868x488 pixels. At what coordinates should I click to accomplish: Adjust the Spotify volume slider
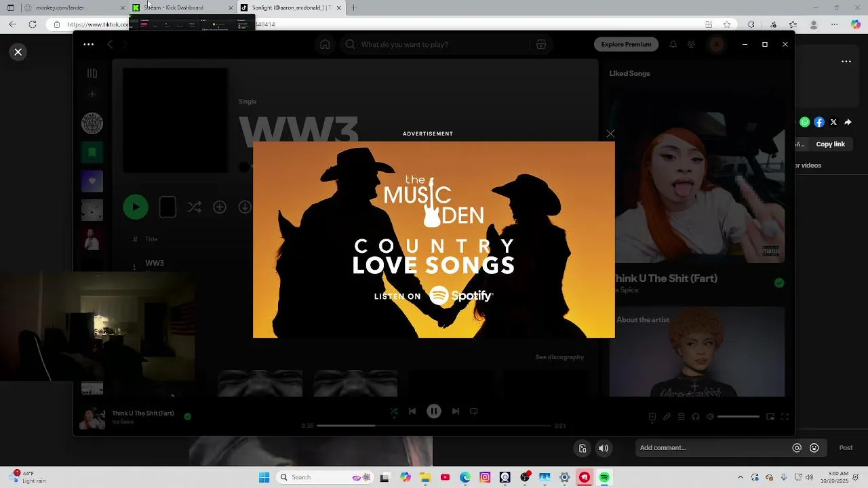[x=738, y=417]
